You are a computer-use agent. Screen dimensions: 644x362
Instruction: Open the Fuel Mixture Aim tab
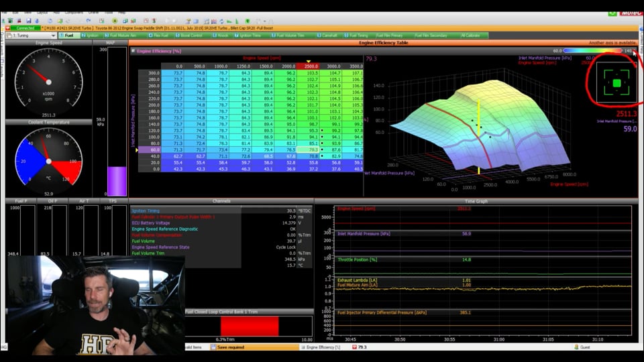point(121,36)
